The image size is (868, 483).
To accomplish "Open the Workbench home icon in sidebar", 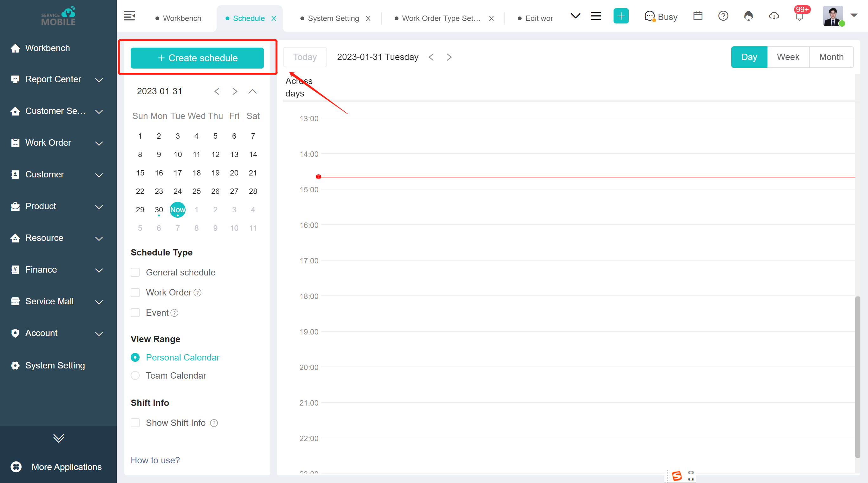I will click(x=15, y=48).
